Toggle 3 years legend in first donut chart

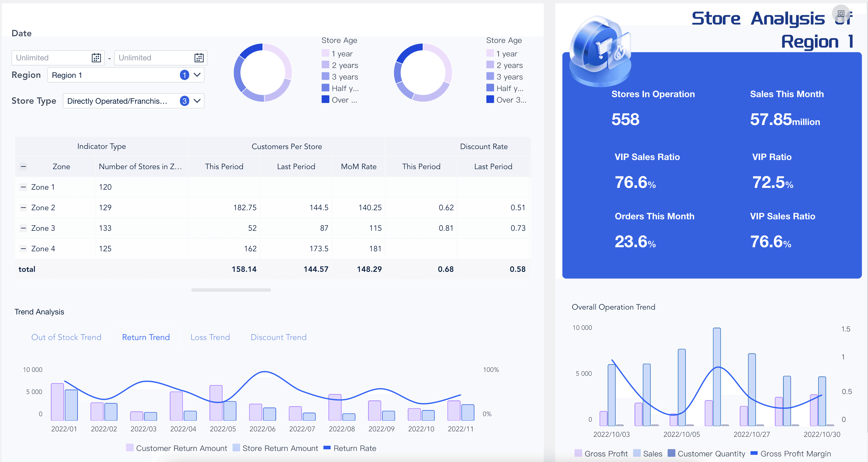(340, 77)
